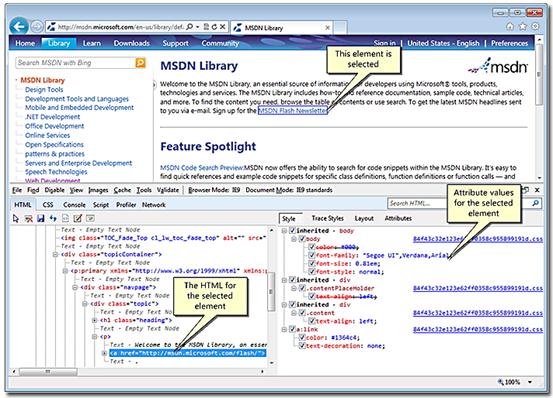Select element by click arrow tool
Screen dimensions: 553x398
coord(16,219)
